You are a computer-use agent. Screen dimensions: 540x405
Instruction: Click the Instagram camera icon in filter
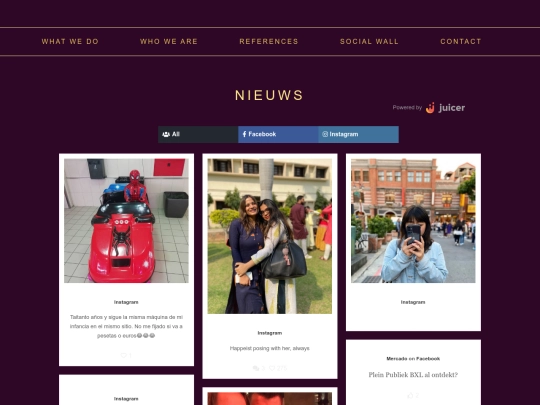(325, 134)
